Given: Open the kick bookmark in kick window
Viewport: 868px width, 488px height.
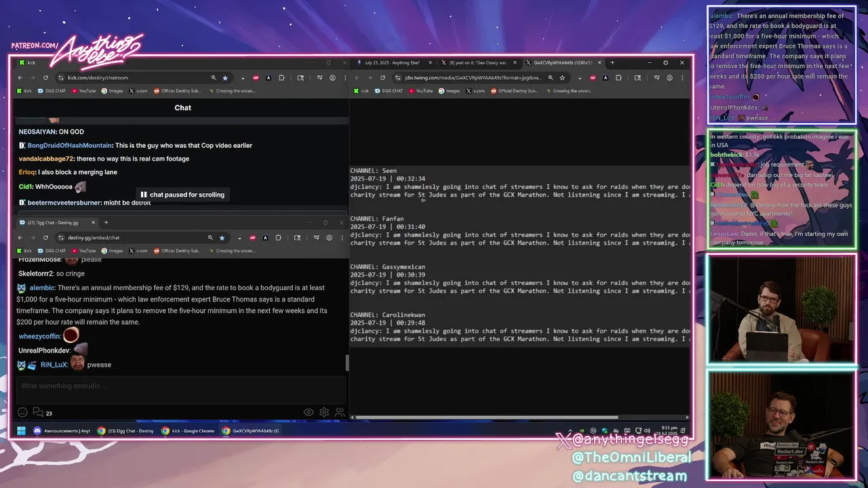Looking at the screenshot, I should click(24, 91).
